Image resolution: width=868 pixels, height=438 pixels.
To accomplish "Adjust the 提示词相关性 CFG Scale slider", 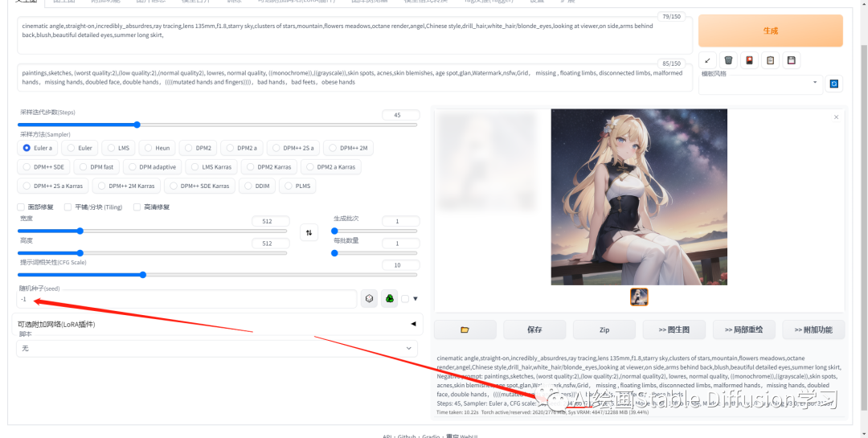I will (218, 275).
